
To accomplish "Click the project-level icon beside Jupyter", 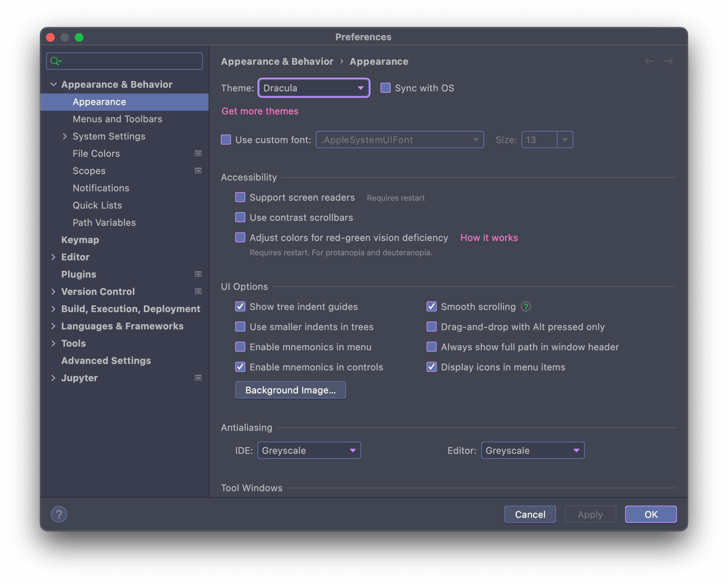I will 198,378.
